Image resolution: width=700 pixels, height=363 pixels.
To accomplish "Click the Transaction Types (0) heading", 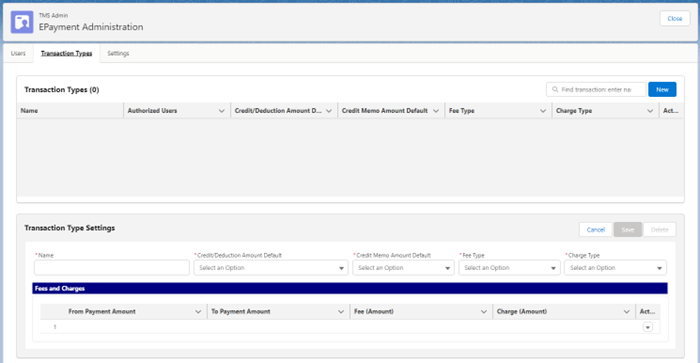I will [x=62, y=90].
